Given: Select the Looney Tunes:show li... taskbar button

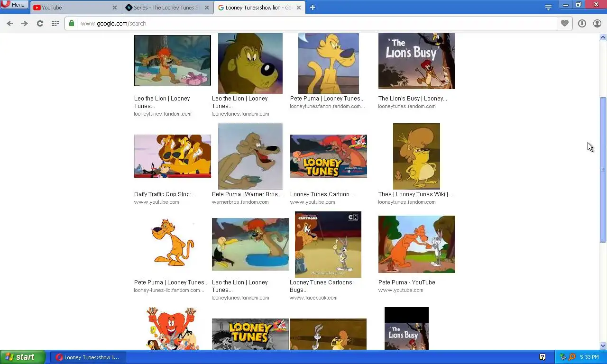Looking at the screenshot, I should [88, 357].
